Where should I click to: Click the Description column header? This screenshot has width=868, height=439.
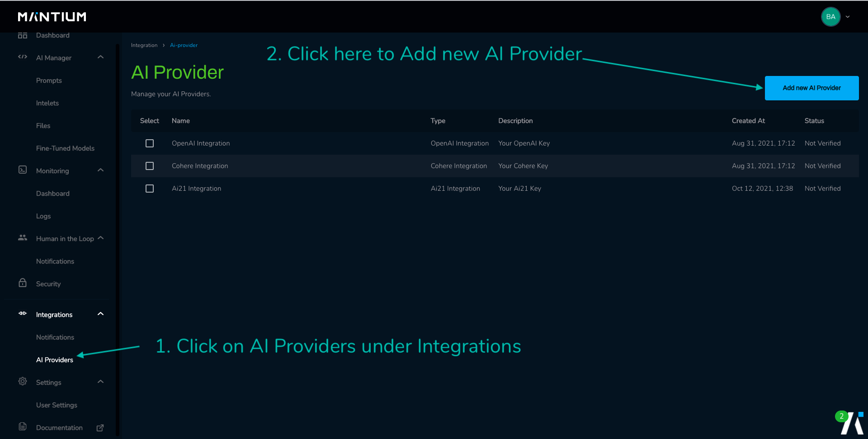515,121
